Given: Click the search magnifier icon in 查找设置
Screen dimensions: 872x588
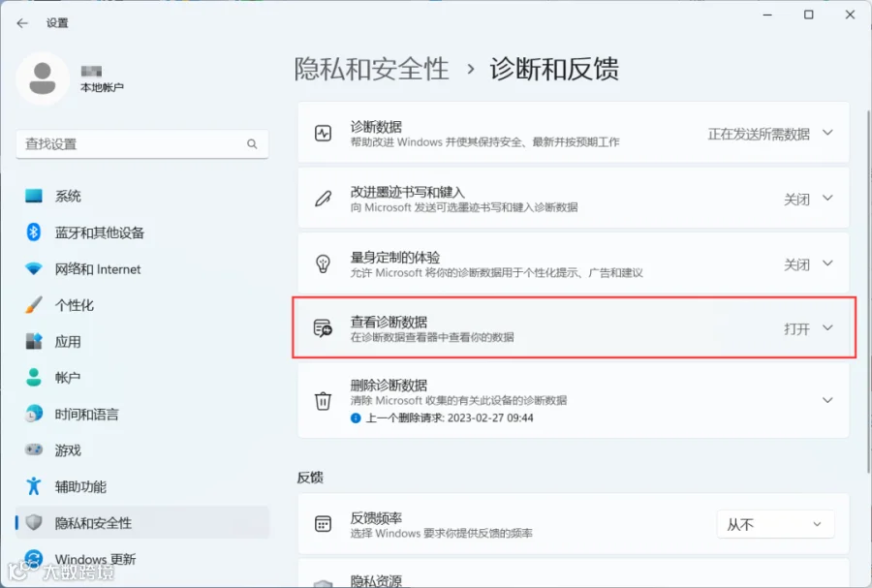Looking at the screenshot, I should coord(252,144).
